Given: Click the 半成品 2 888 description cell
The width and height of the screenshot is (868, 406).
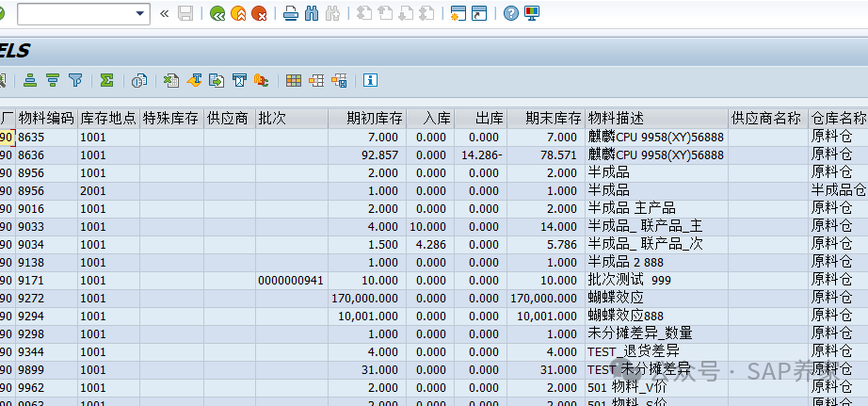Looking at the screenshot, I should (x=656, y=263).
